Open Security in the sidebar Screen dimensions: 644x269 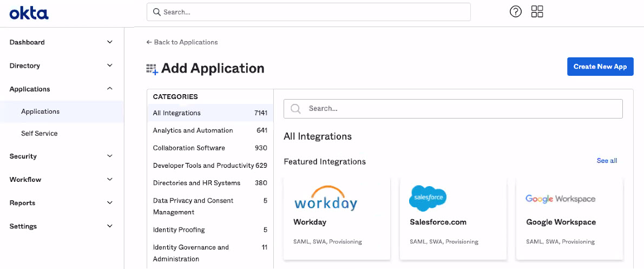coord(23,156)
